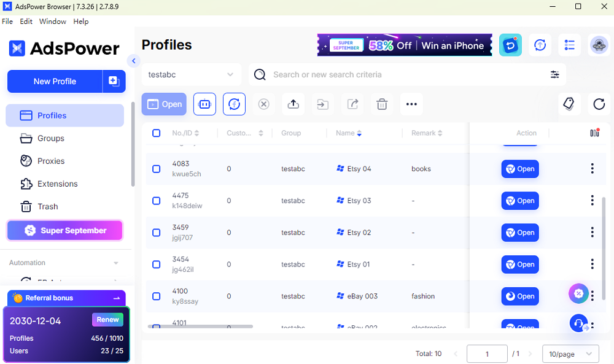Collapse the sidebar with the chevron arrow
The image size is (614, 364).
(x=133, y=61)
